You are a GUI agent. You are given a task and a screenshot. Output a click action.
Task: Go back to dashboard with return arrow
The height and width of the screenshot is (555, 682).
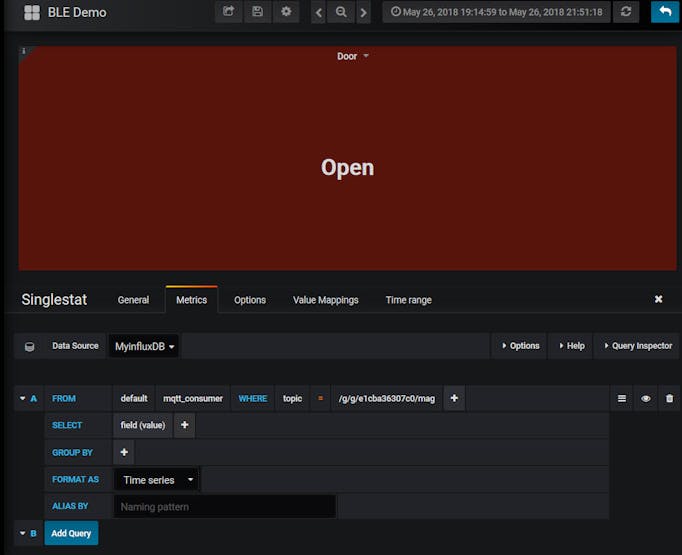point(665,12)
